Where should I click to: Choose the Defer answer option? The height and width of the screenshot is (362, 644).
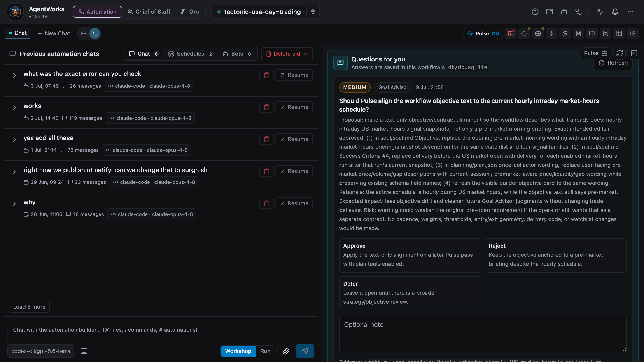point(410,293)
